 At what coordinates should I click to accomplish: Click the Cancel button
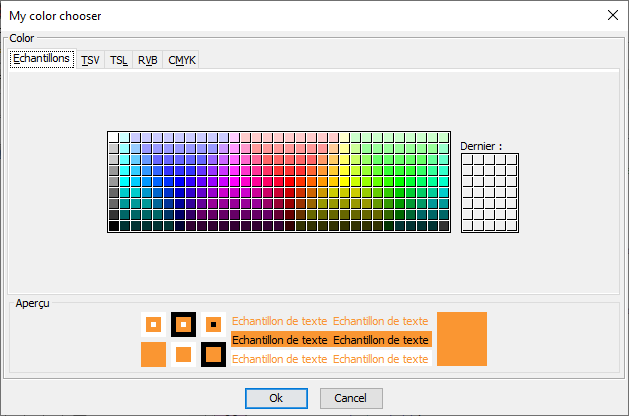(351, 398)
